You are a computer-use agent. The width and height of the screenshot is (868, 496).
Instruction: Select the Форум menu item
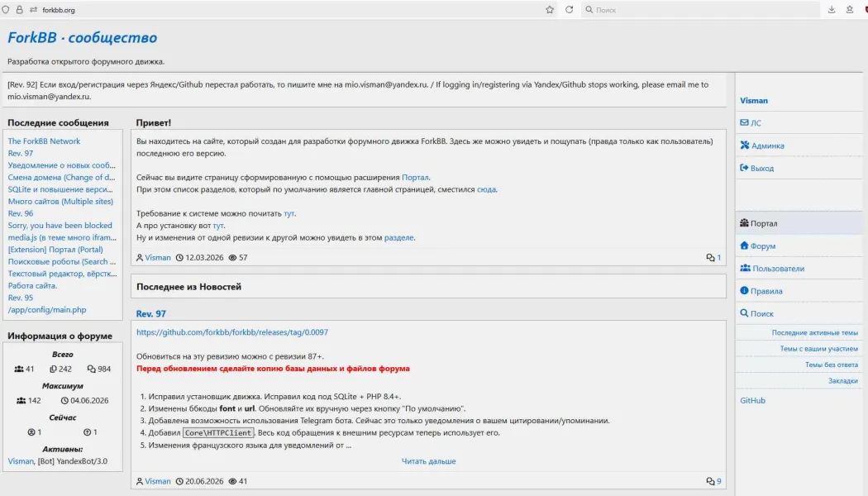pos(799,246)
